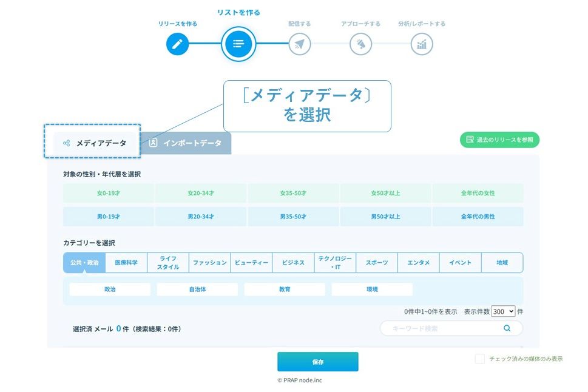This screenshot has width=588, height=392.
Task: Open the 表示件数 300 dropdown
Action: pyautogui.click(x=502, y=311)
